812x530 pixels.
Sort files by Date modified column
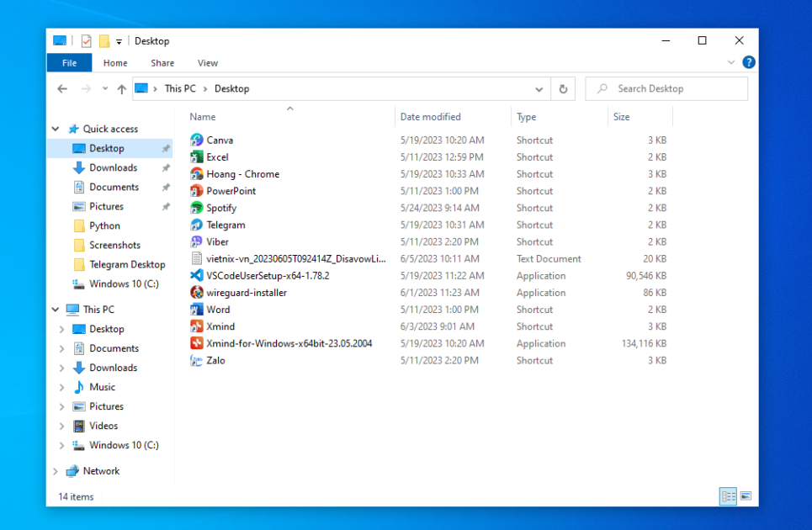pos(430,117)
